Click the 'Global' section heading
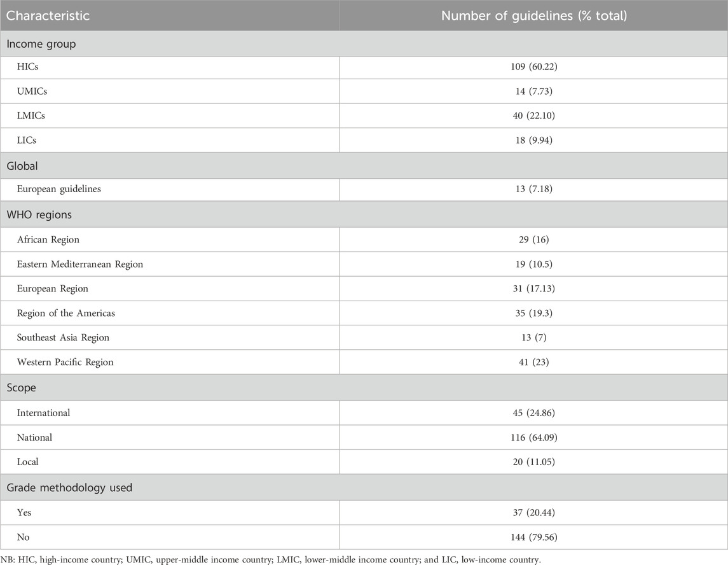Screen dimensions: 728x565 point(22,166)
